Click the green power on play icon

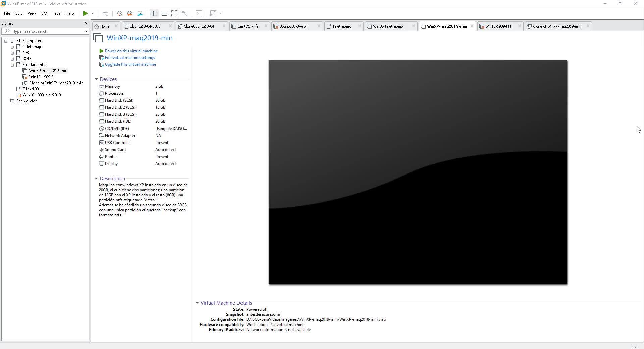pyautogui.click(x=85, y=13)
